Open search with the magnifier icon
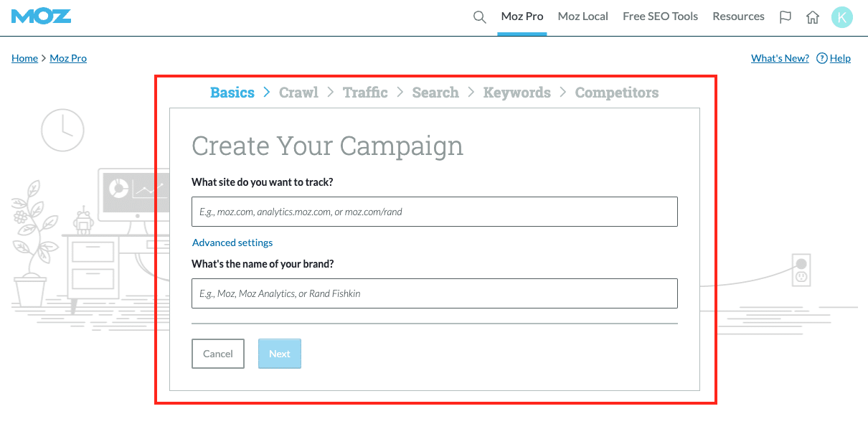The height and width of the screenshot is (424, 868). (x=480, y=17)
